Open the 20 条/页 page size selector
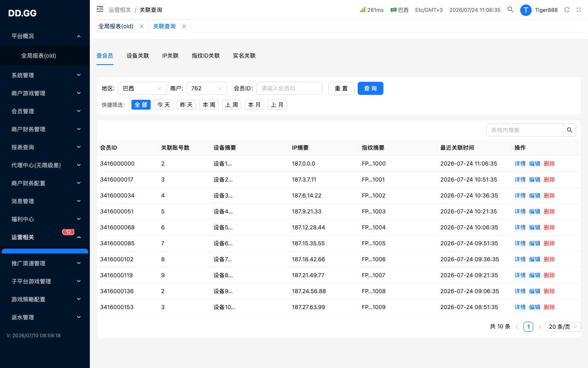 [x=563, y=327]
